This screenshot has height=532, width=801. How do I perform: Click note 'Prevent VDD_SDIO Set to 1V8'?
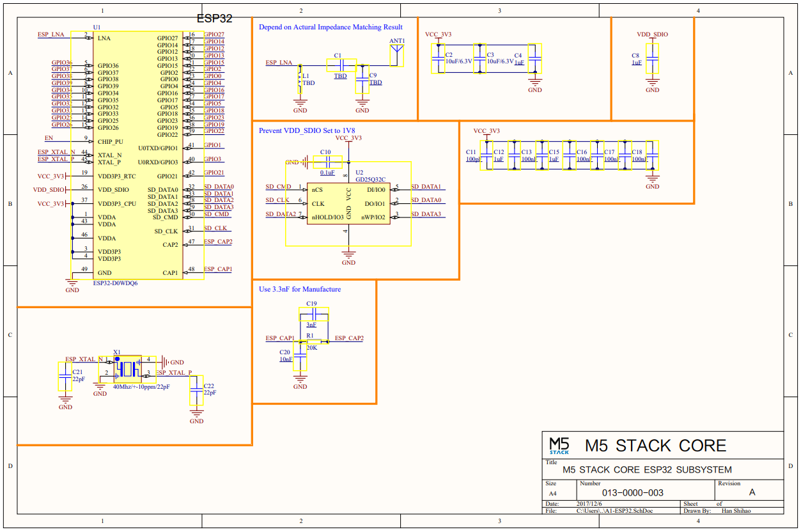(x=307, y=130)
